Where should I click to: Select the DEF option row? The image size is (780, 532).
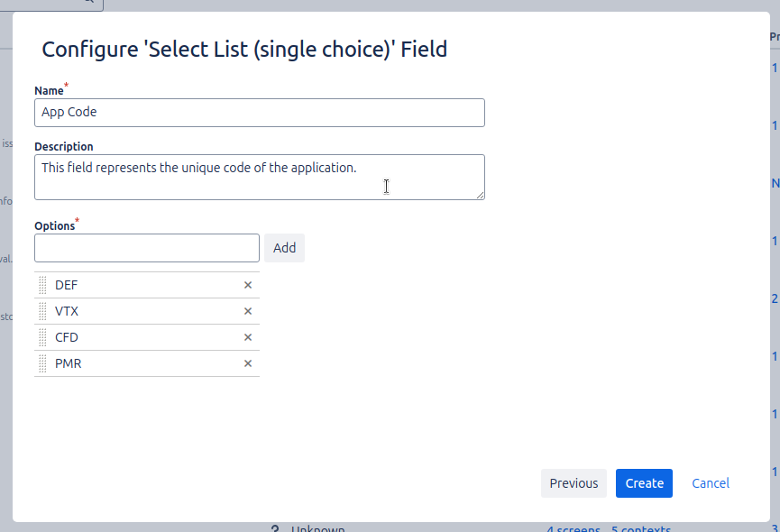coord(144,285)
